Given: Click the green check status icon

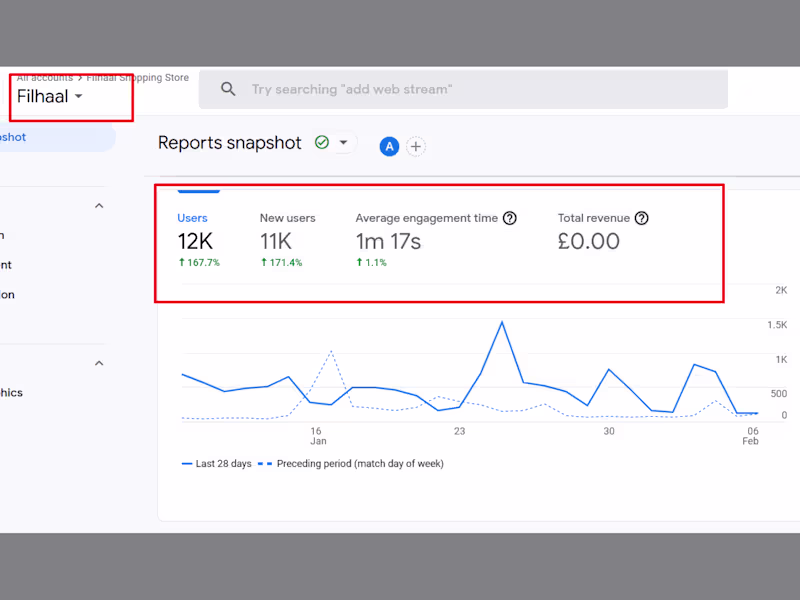Looking at the screenshot, I should coord(322,143).
